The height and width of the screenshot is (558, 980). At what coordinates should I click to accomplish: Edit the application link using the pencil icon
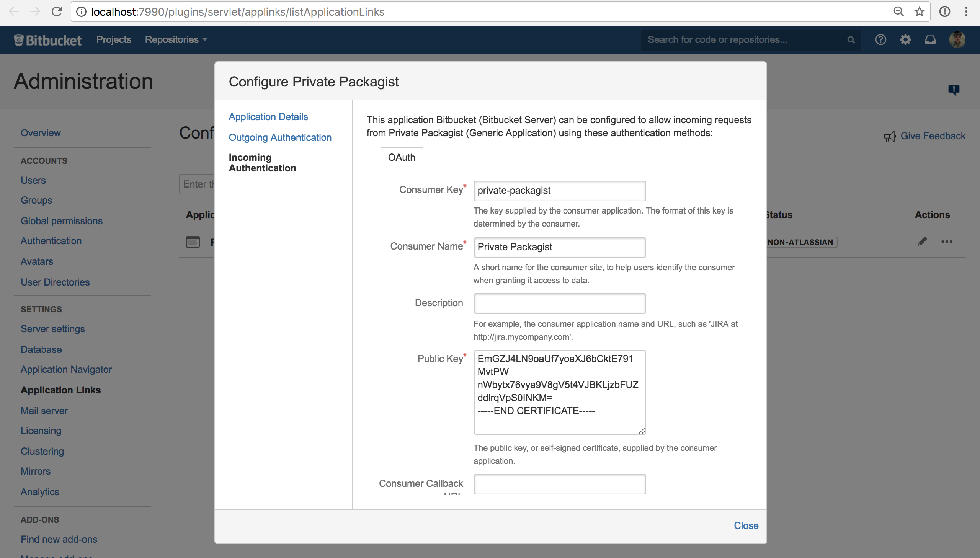tap(923, 241)
